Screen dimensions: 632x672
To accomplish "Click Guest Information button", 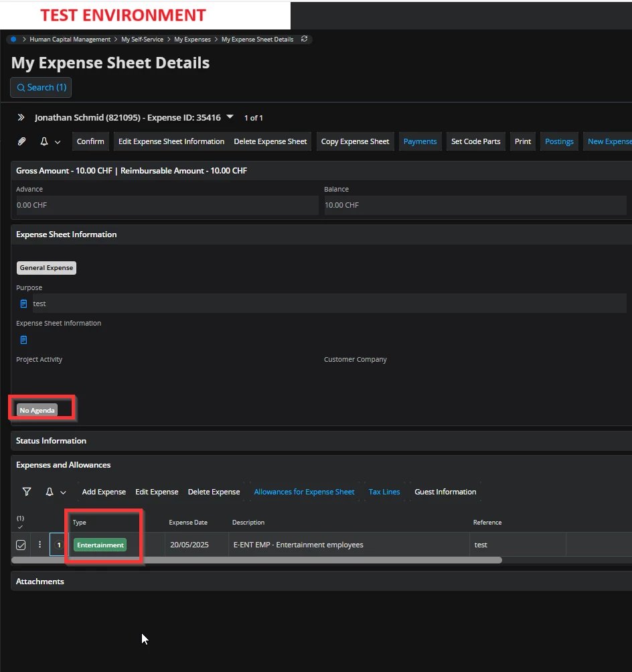I will 445,492.
